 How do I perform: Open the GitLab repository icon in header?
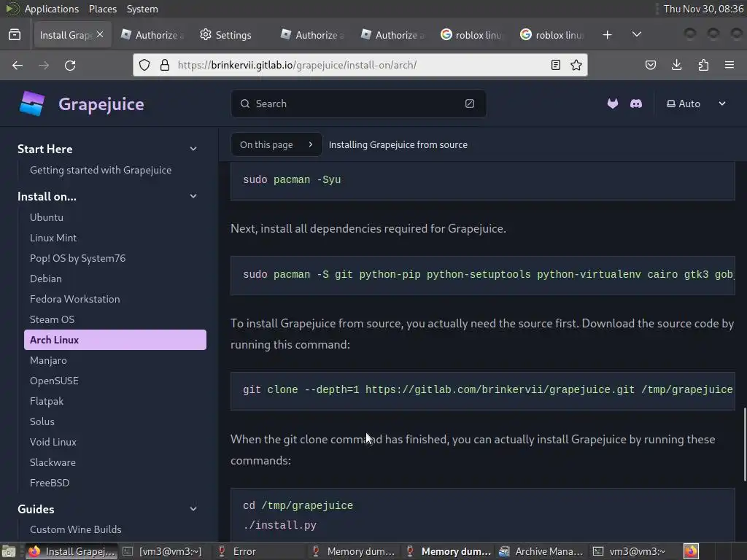click(612, 104)
